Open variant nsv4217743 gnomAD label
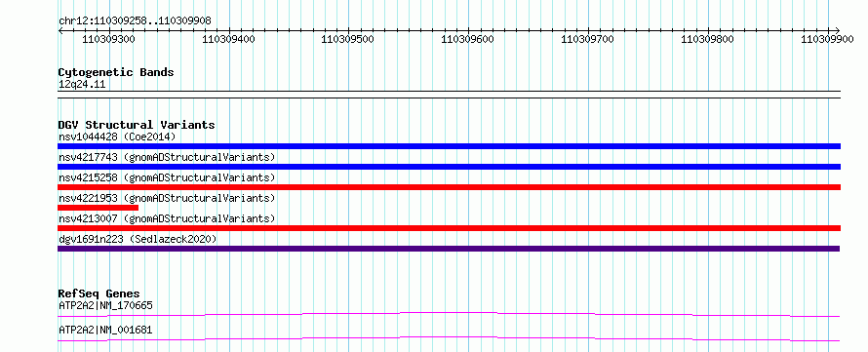This screenshot has height=352, width=868. (167, 157)
